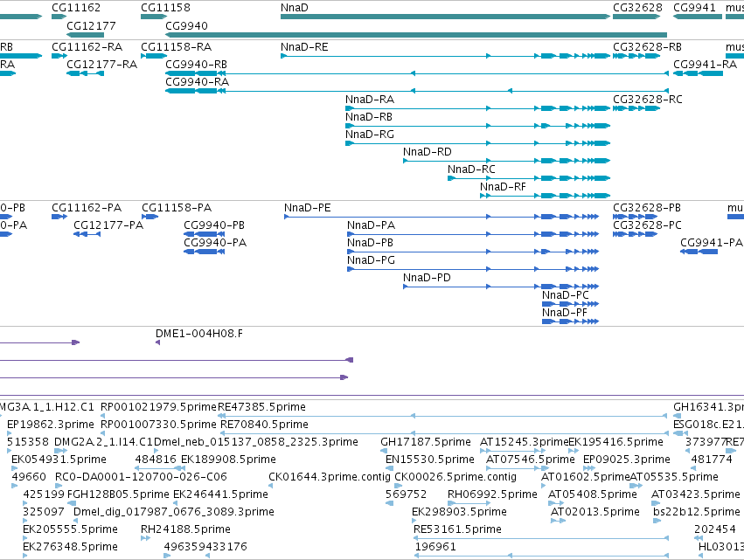Select protein NnaD-PF

click(x=570, y=321)
